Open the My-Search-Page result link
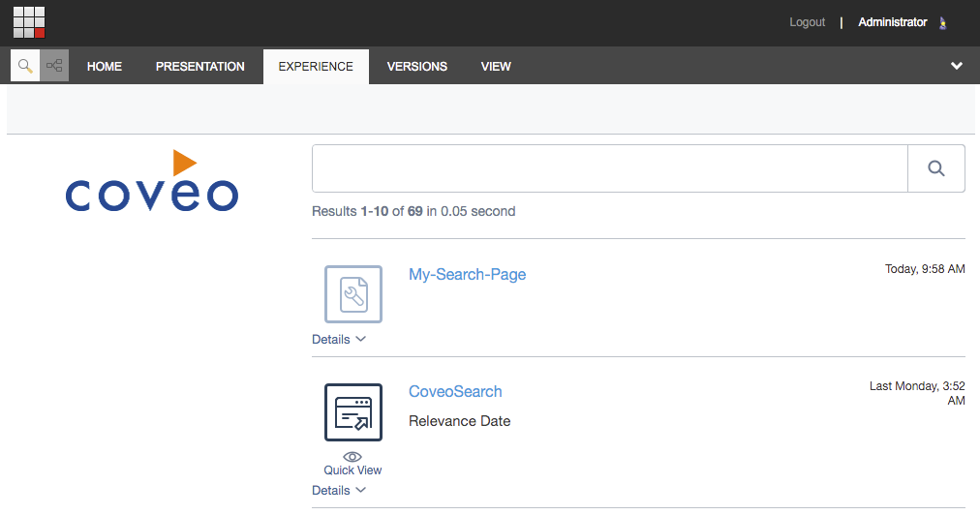This screenshot has width=980, height=515. [x=468, y=274]
